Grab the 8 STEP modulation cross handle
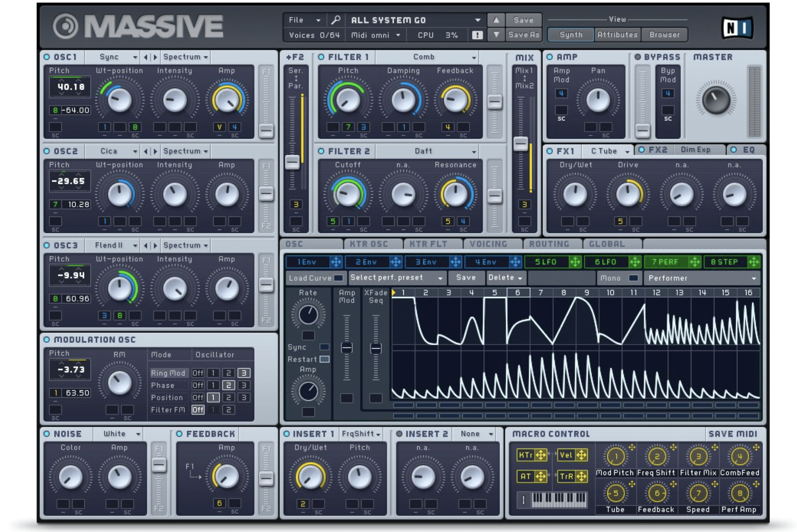The height and width of the screenshot is (532, 797). [x=754, y=262]
